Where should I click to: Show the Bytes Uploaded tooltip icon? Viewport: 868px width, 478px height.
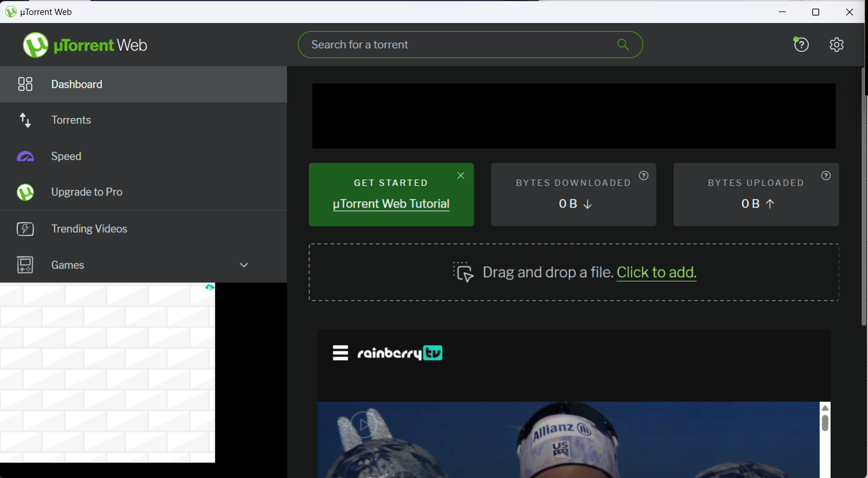pyautogui.click(x=826, y=175)
